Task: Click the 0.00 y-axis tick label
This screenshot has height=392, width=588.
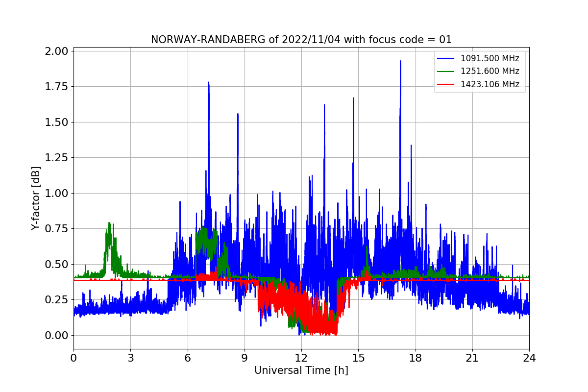Action: point(57,336)
